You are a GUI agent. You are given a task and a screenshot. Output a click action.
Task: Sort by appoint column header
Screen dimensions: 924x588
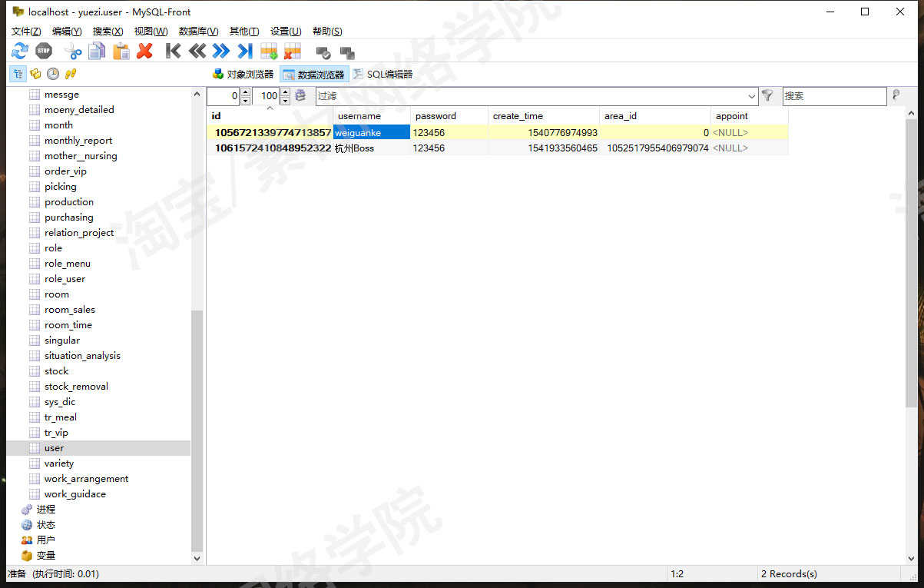click(750, 116)
